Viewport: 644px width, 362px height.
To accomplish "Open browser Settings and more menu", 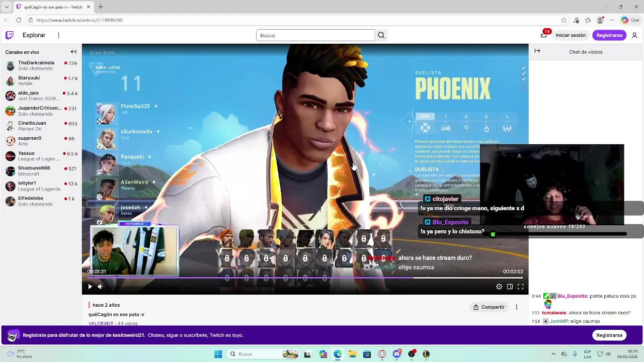I will (612, 20).
